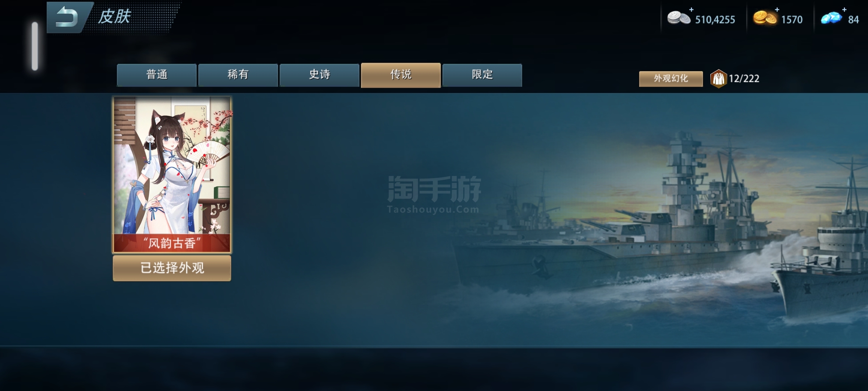Tap the silver coins currency icon
Viewport: 868px width, 391px height.
click(x=678, y=18)
